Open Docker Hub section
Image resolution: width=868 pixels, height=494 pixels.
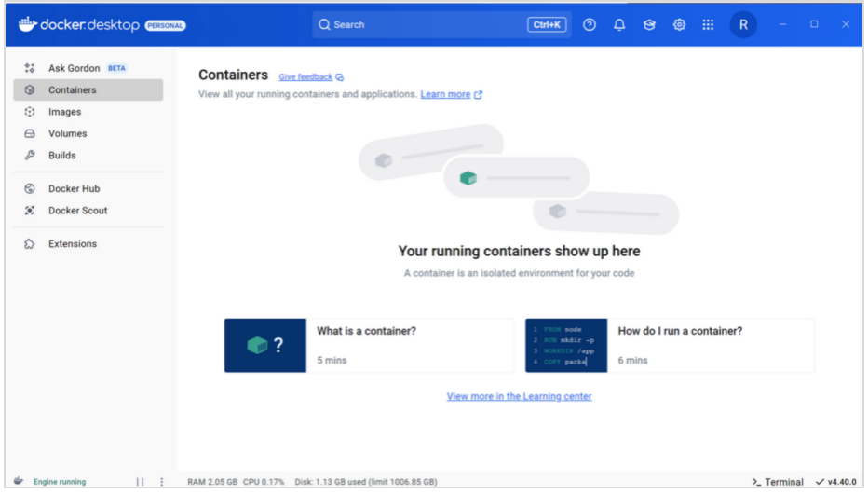click(88, 189)
